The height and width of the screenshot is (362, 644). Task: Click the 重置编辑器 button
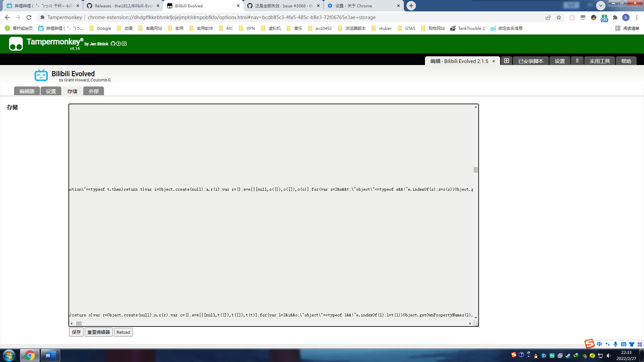coord(99,332)
